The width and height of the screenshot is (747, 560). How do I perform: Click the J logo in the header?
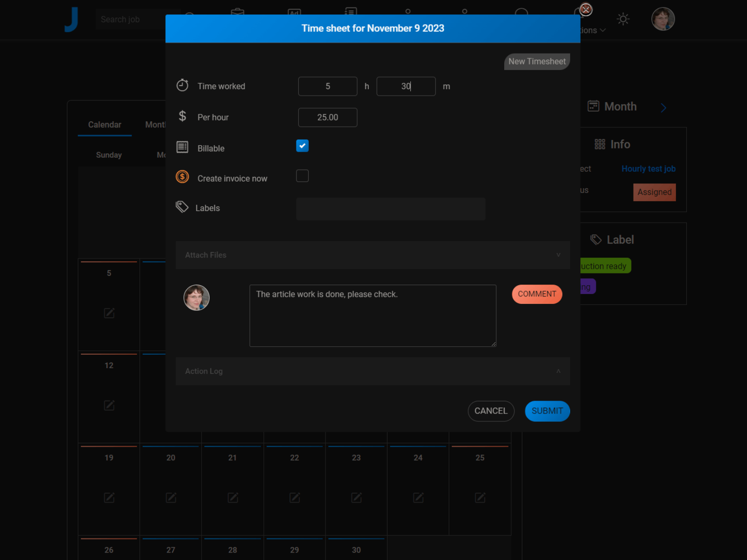[71, 20]
